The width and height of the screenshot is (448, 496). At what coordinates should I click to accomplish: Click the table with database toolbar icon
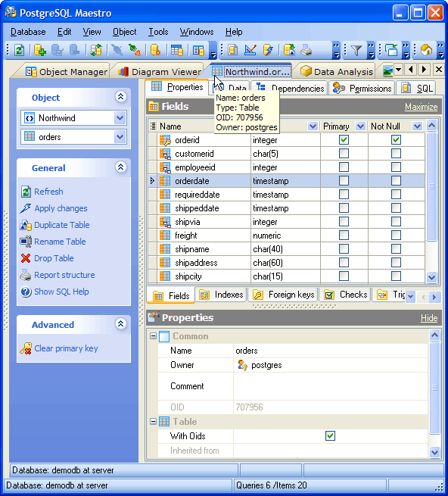(177, 50)
